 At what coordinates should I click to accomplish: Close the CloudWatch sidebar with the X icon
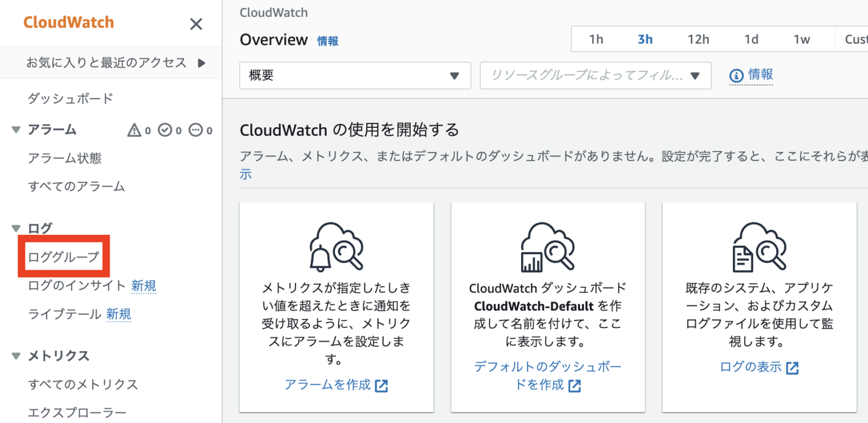[196, 24]
